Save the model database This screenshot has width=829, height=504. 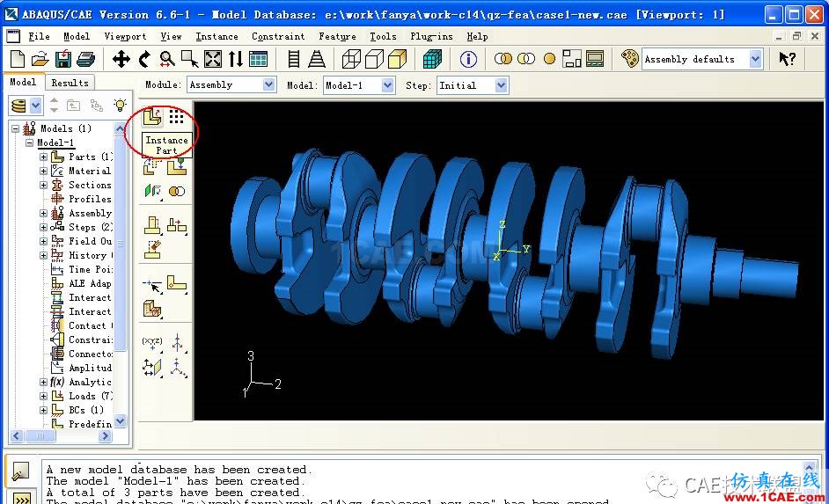pyautogui.click(x=63, y=59)
